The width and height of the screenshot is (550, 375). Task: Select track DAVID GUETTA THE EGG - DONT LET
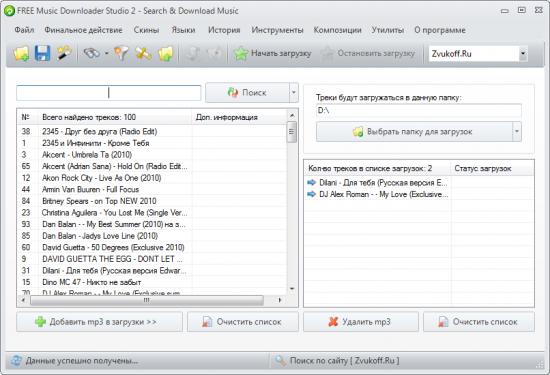tap(152, 259)
